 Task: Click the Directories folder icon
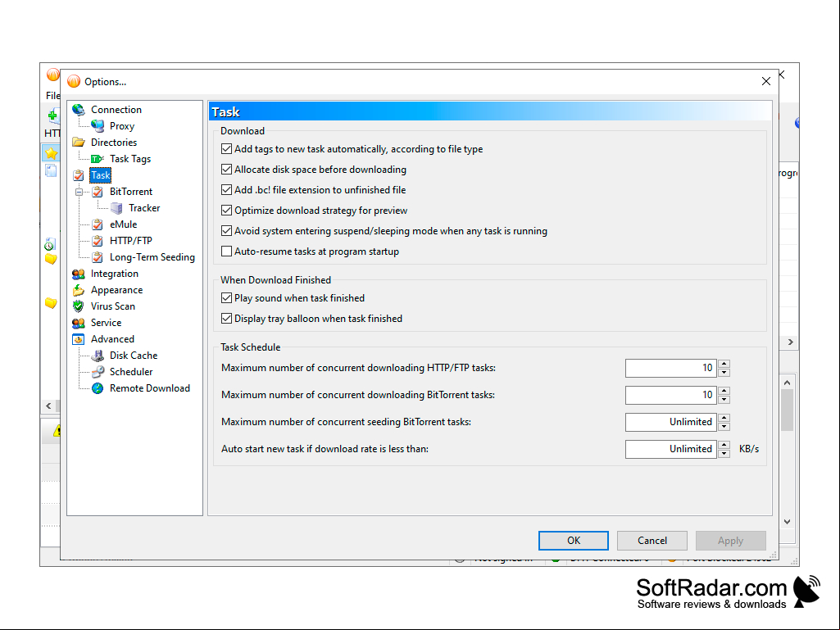78,142
